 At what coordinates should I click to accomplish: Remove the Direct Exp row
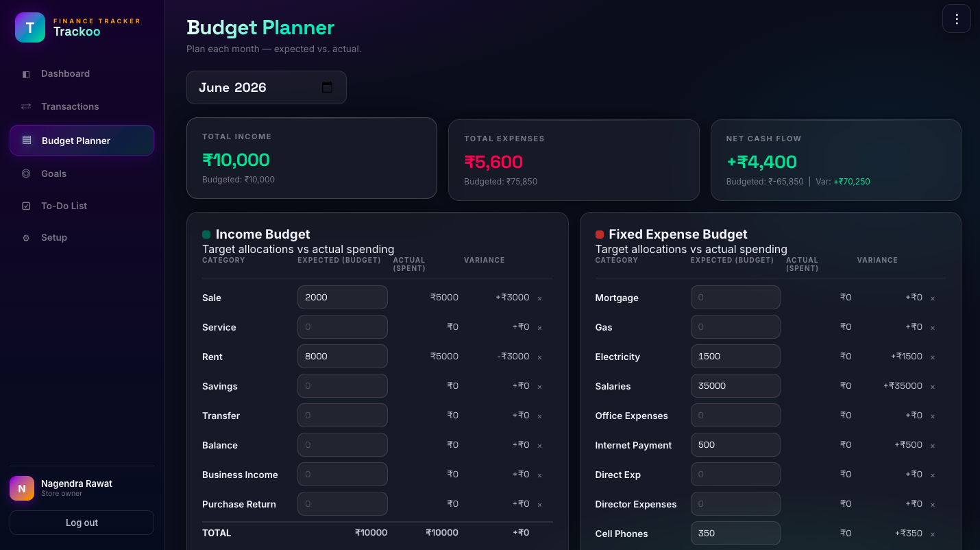933,475
